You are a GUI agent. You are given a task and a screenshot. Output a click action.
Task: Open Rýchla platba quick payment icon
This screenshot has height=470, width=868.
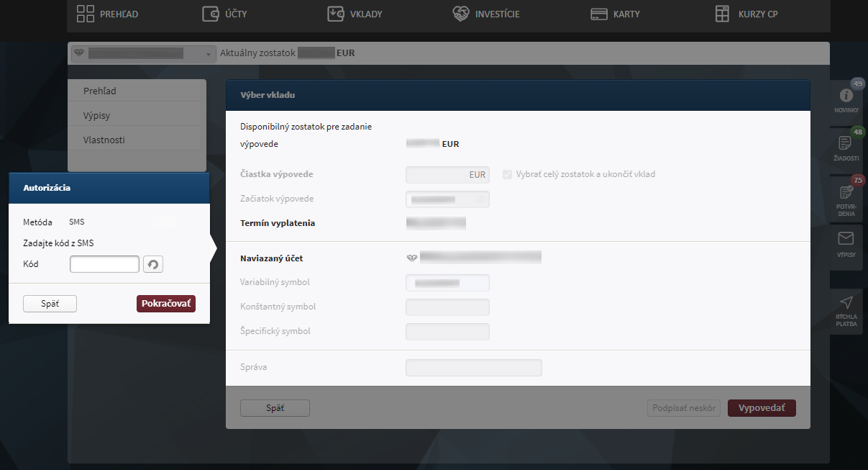tap(846, 309)
